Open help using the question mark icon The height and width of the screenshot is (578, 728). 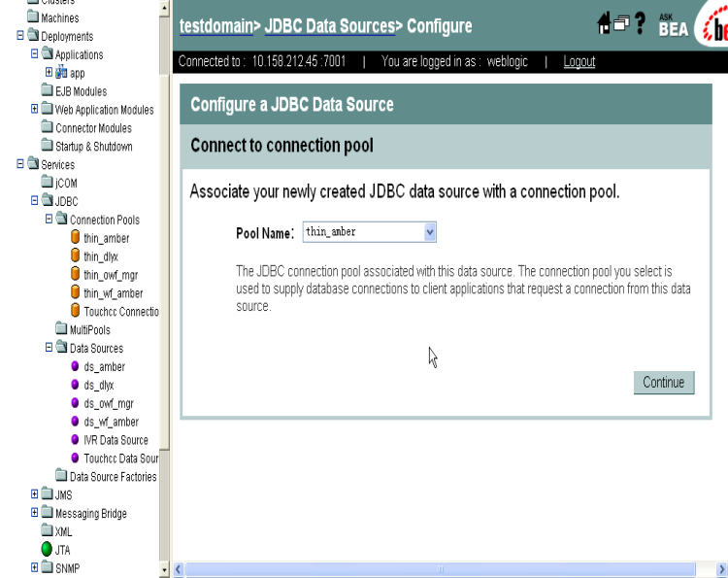[x=641, y=22]
